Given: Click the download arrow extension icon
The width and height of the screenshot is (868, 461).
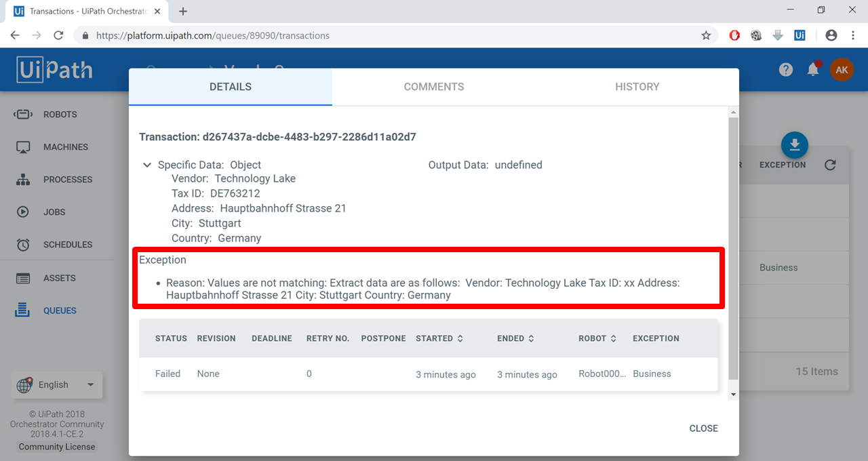Looking at the screenshot, I should click(778, 35).
